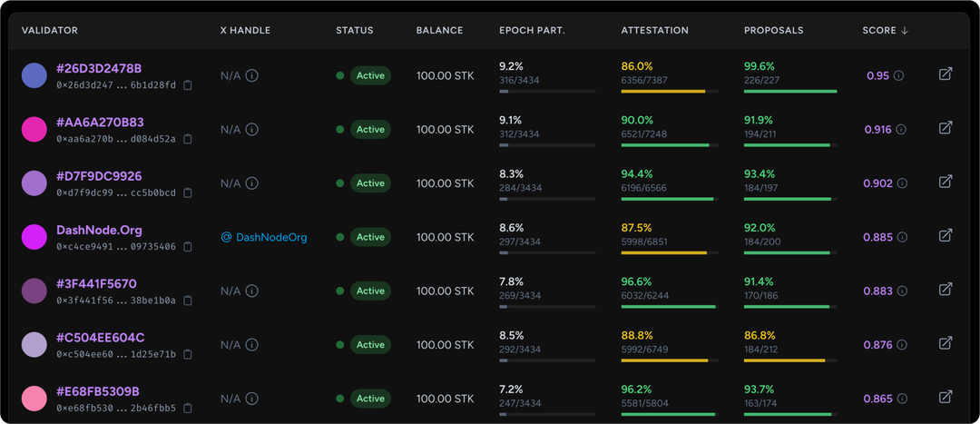Open external link for #E68FB5309B row
Image resolution: width=980 pixels, height=424 pixels.
pos(945,398)
